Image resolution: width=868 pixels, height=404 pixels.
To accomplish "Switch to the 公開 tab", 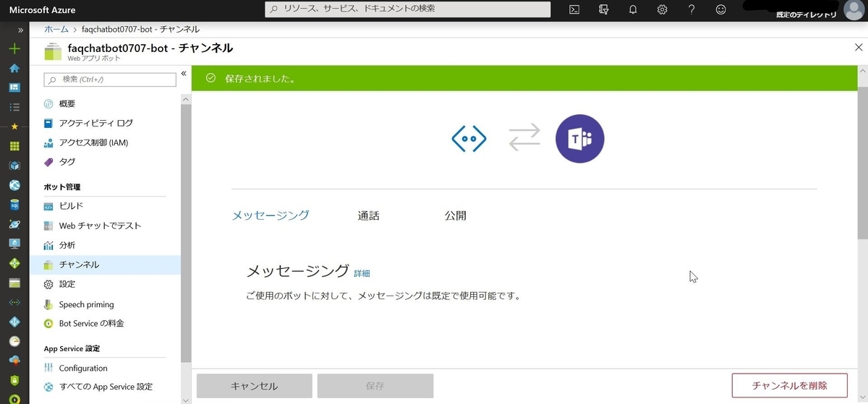I will click(456, 215).
